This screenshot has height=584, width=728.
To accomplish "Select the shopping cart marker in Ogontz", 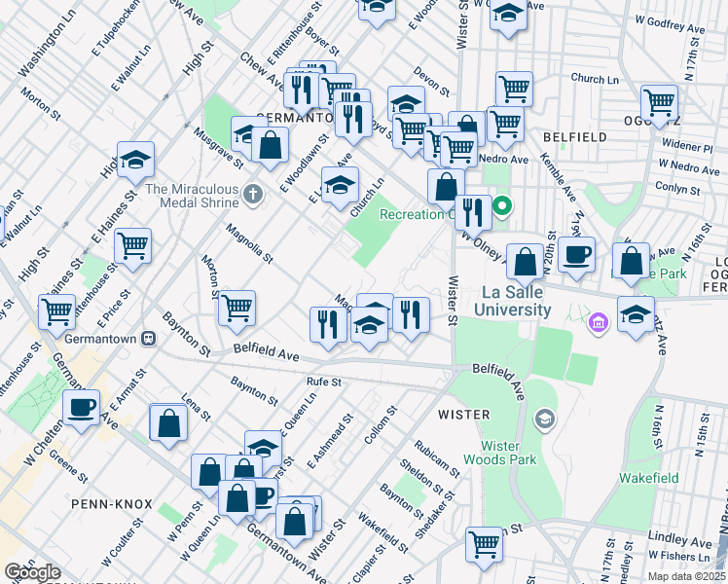I will 659,102.
